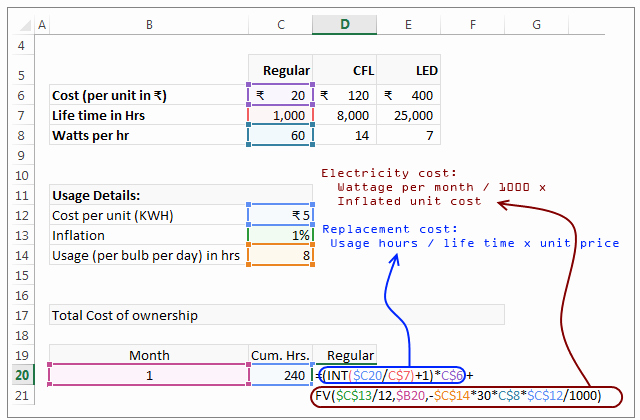This screenshot has height=420, width=640.
Task: Click the 'Cum. Hrs.' table header
Action: (280, 355)
